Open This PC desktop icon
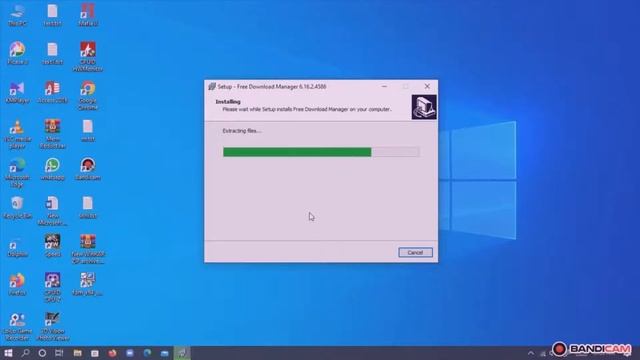Viewport: 640px width, 360px height. pyautogui.click(x=17, y=16)
